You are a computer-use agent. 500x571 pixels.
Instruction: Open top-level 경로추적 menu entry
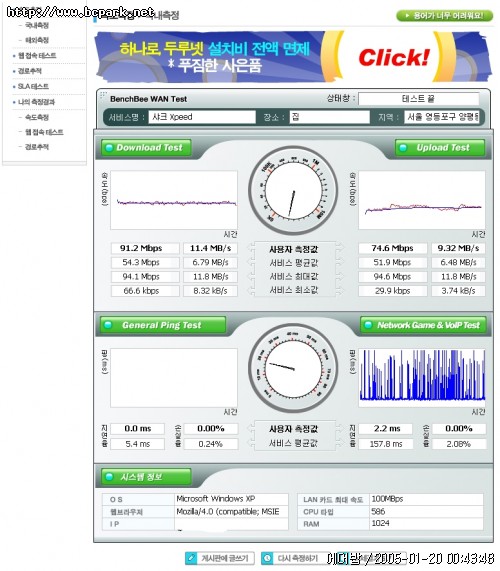(30, 71)
